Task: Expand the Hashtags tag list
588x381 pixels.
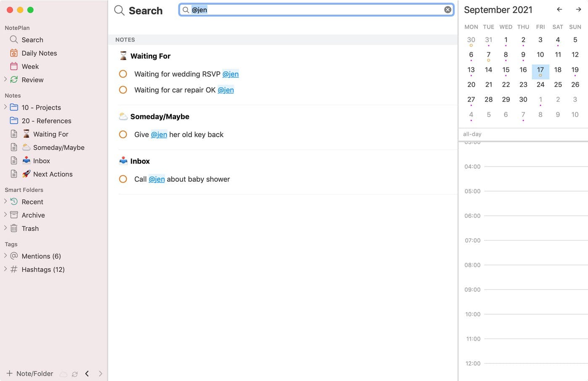Action: coord(5,269)
